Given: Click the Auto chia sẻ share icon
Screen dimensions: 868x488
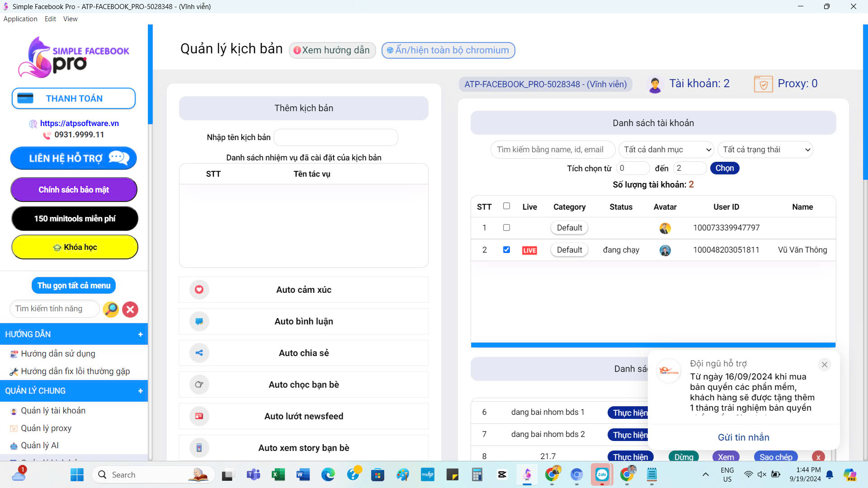Looking at the screenshot, I should point(199,353).
